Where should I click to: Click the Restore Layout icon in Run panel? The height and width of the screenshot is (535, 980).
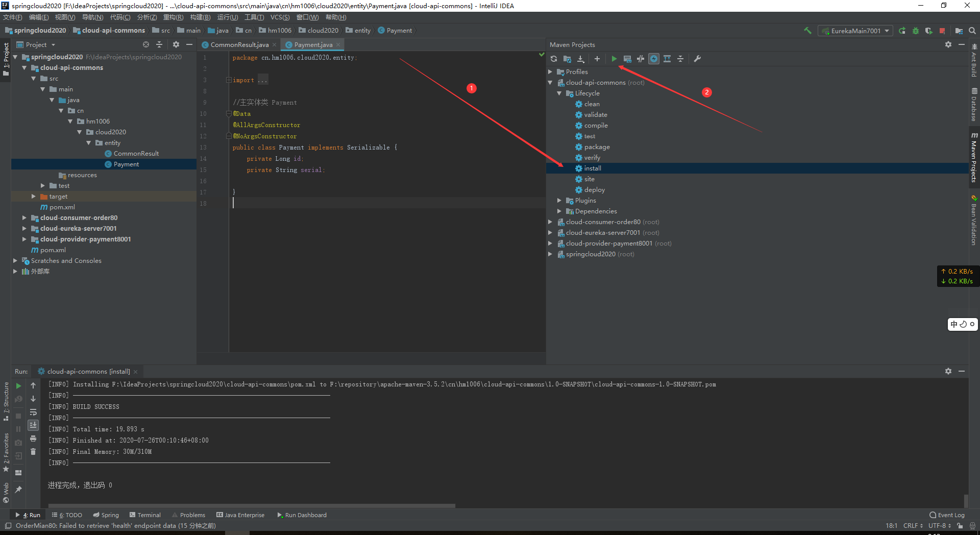click(19, 473)
